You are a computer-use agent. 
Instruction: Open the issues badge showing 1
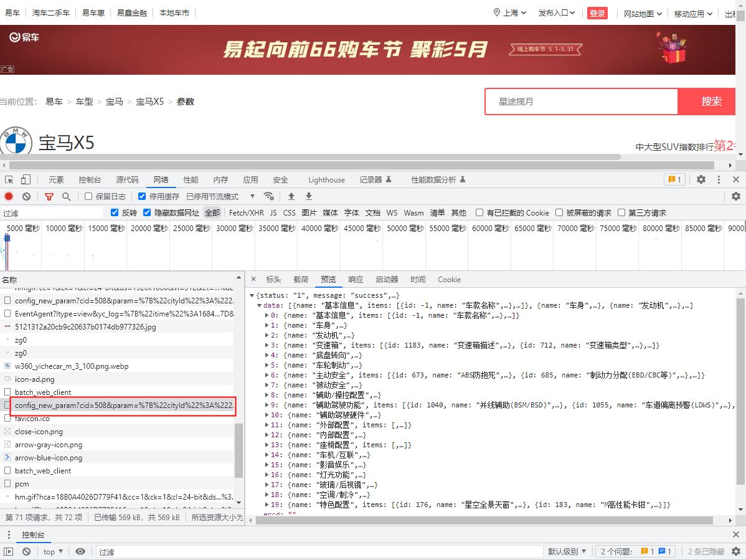pos(674,179)
